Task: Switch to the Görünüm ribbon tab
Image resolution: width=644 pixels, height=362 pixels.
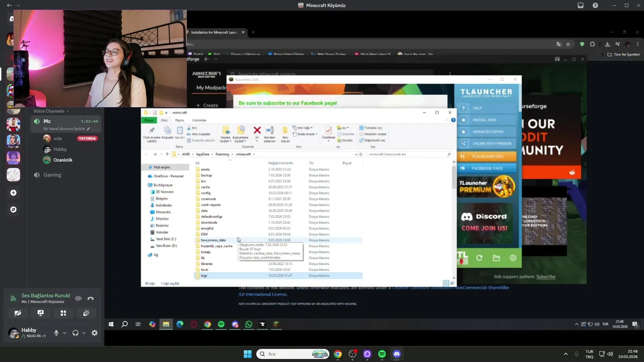Action: [199, 120]
